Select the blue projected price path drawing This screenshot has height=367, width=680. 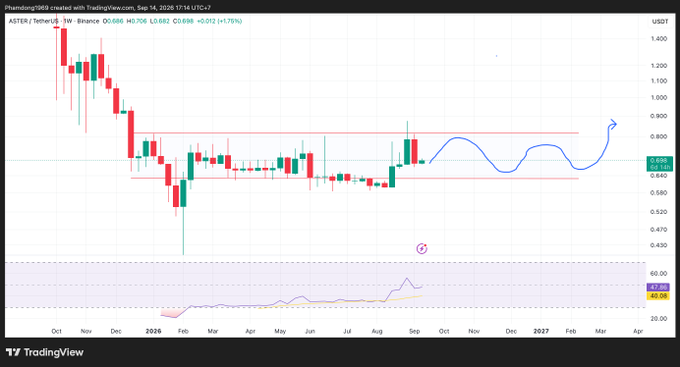coord(523,147)
